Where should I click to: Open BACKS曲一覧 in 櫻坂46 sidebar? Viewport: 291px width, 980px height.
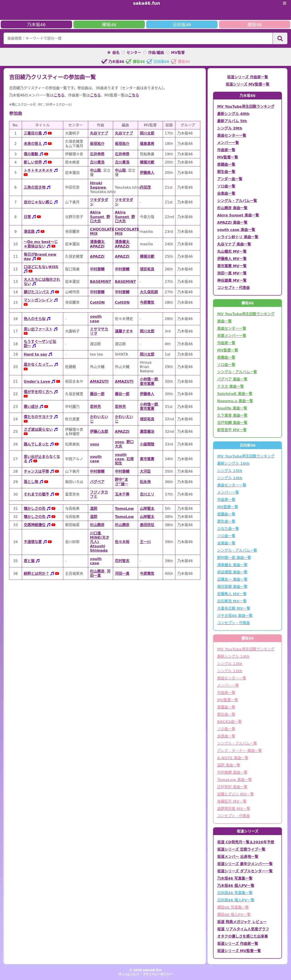point(229,722)
